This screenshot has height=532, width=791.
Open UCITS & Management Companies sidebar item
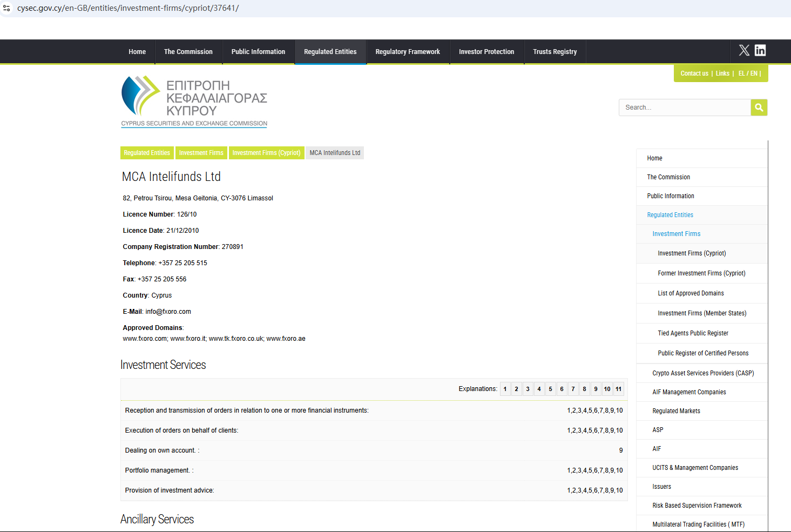tap(702, 468)
